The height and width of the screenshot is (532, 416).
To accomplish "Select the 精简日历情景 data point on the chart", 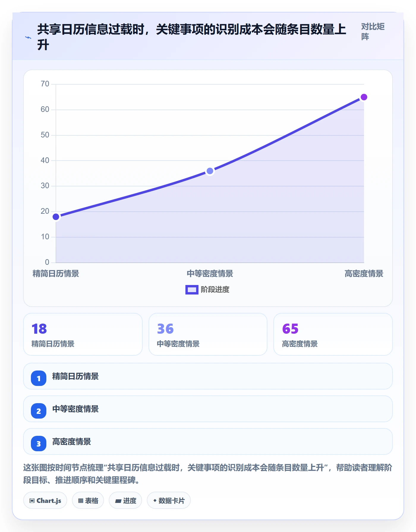I will coord(56,217).
